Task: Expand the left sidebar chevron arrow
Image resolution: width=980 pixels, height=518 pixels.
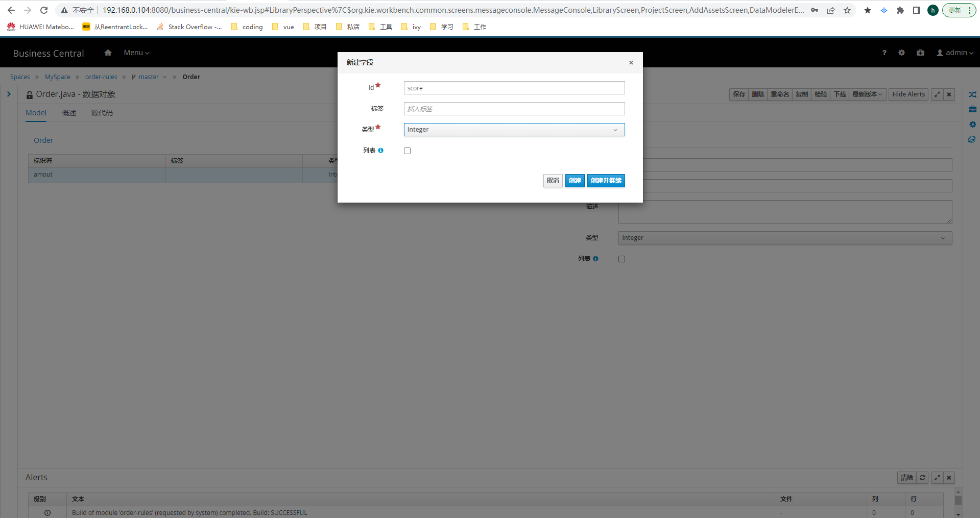Action: pos(9,94)
